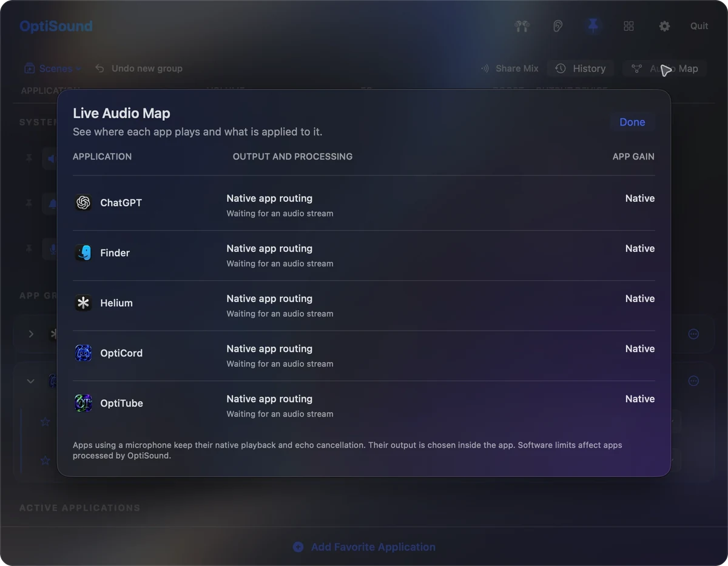Image resolution: width=728 pixels, height=566 pixels.
Task: Open the grid layout icon in header
Action: 629,26
